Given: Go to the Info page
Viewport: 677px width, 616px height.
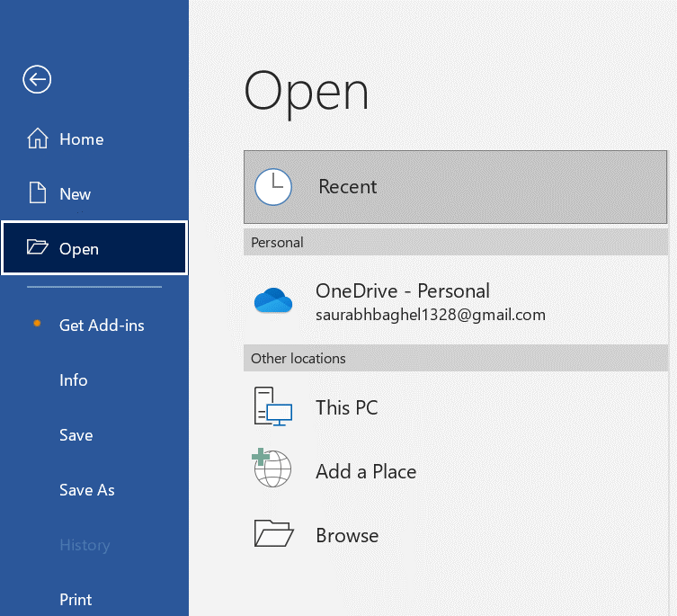Looking at the screenshot, I should [74, 380].
